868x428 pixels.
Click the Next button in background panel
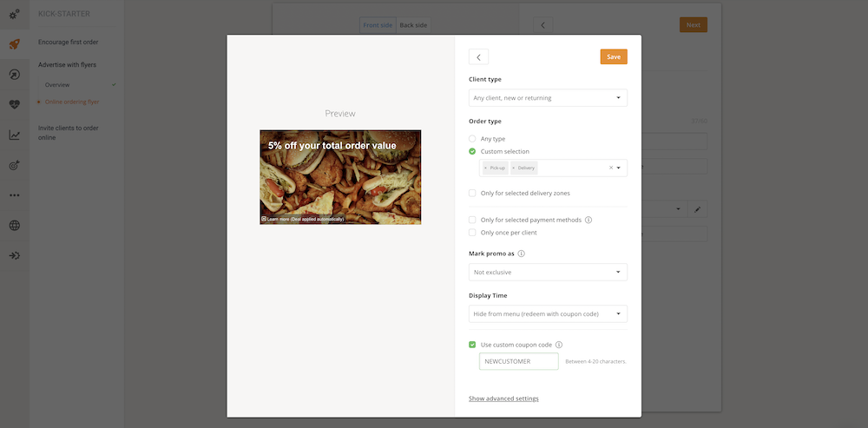tap(693, 25)
